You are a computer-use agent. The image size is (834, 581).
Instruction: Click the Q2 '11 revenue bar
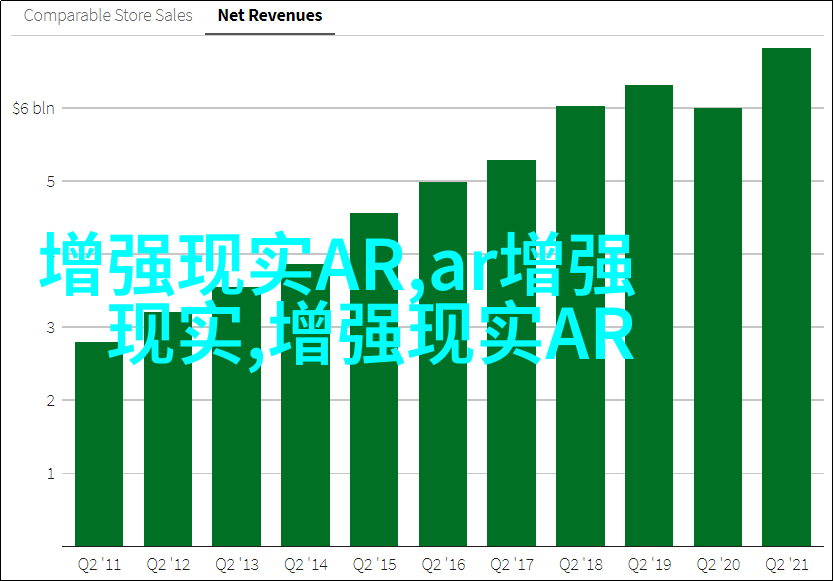point(99,444)
